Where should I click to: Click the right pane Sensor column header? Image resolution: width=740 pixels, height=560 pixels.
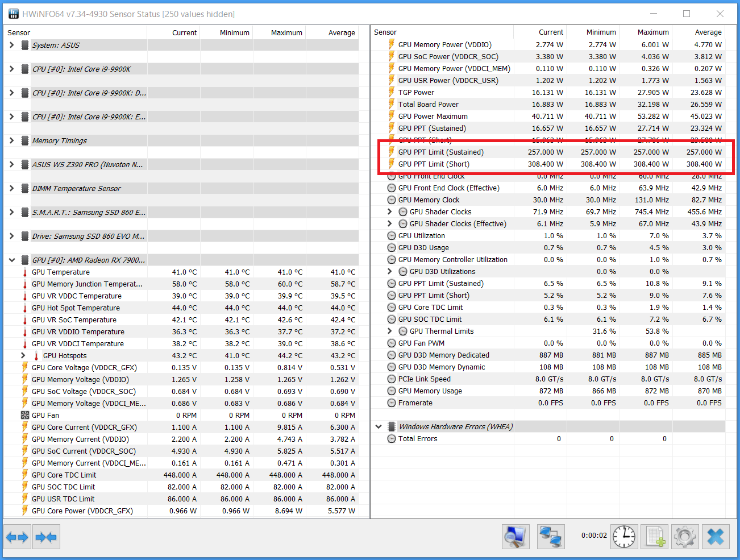(x=442, y=32)
